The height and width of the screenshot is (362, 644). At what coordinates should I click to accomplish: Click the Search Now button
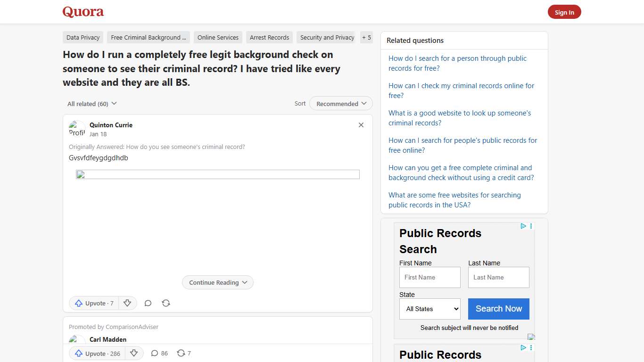[498, 309]
